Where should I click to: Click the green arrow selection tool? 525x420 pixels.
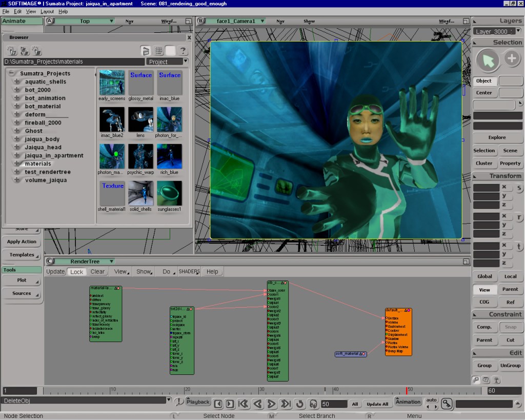488,61
